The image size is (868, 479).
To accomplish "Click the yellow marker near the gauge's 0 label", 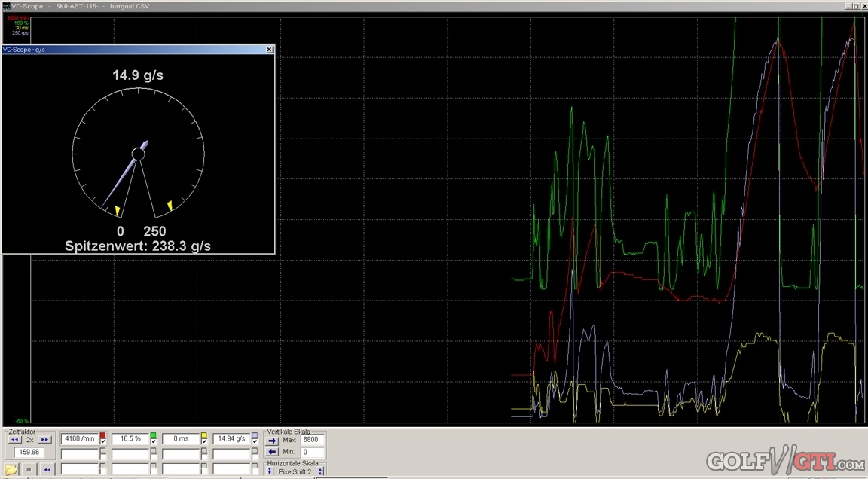I will coord(118,211).
